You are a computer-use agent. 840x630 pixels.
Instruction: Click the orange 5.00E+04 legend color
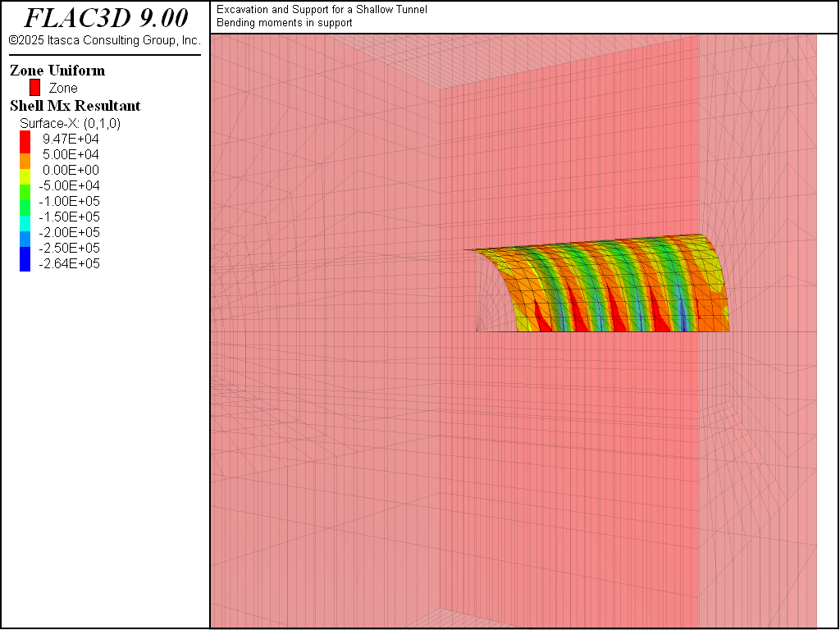pyautogui.click(x=25, y=162)
